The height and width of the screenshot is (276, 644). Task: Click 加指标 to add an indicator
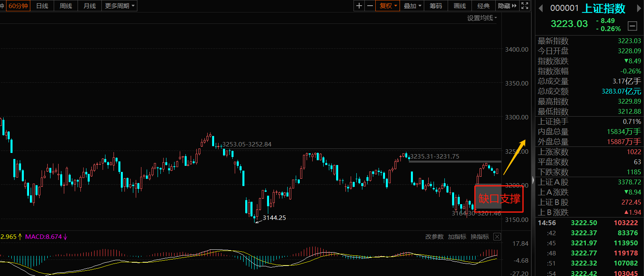pyautogui.click(x=457, y=237)
